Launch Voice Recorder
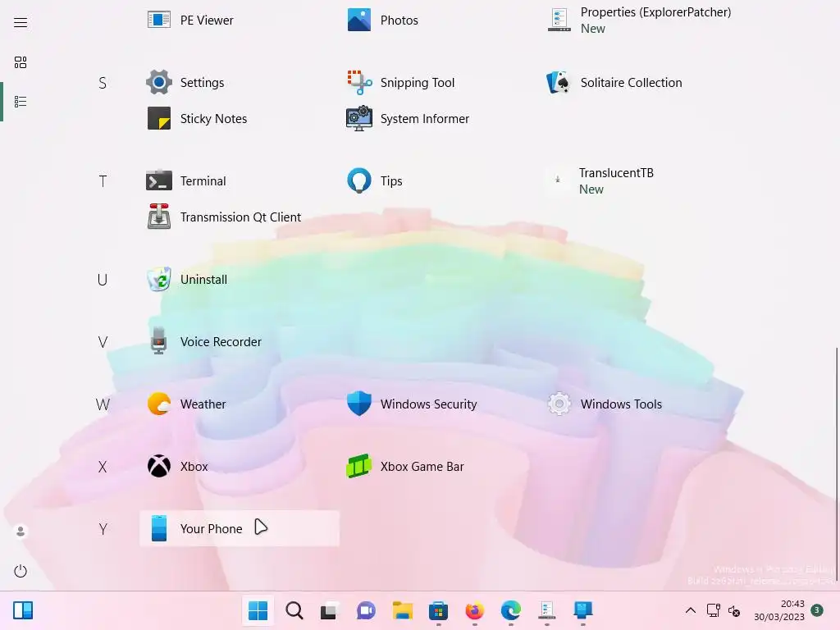 [x=240, y=342]
